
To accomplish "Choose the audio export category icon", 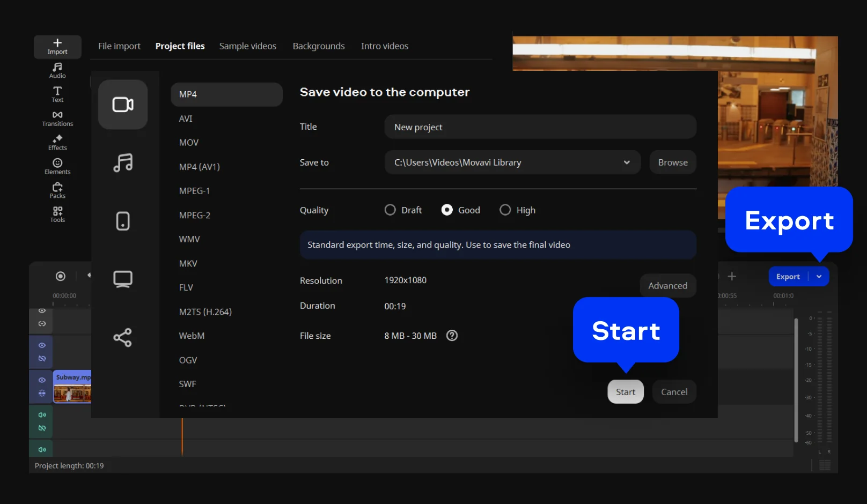I will coord(123,162).
